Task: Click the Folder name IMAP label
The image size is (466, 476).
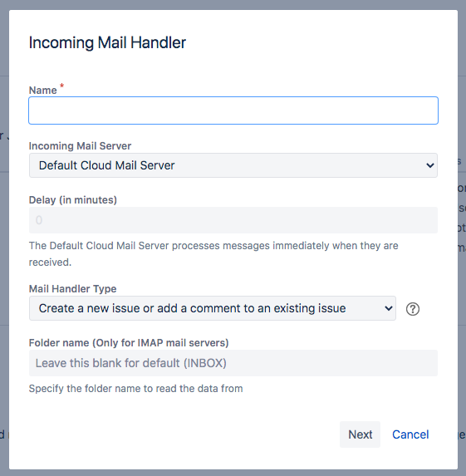Action: (129, 343)
